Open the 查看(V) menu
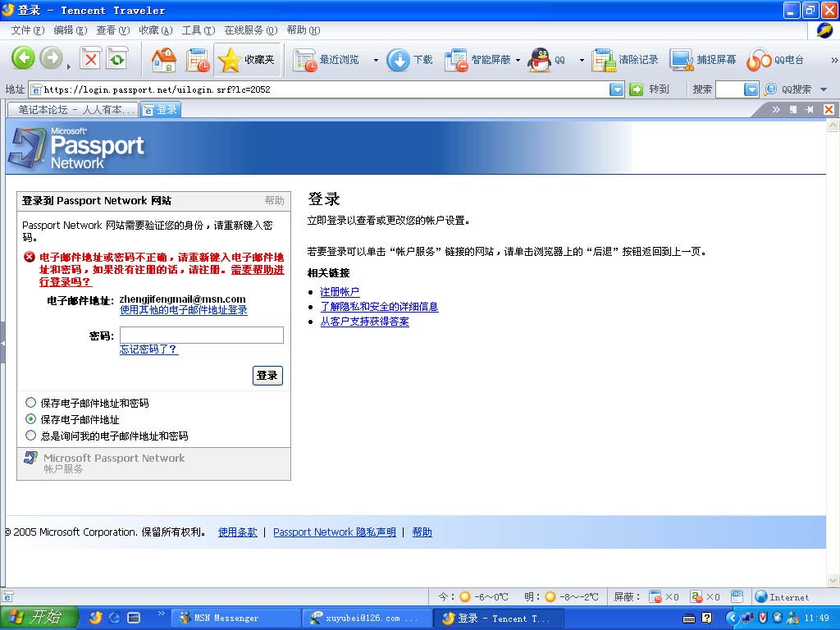Screen dimensions: 840x630 point(113,30)
